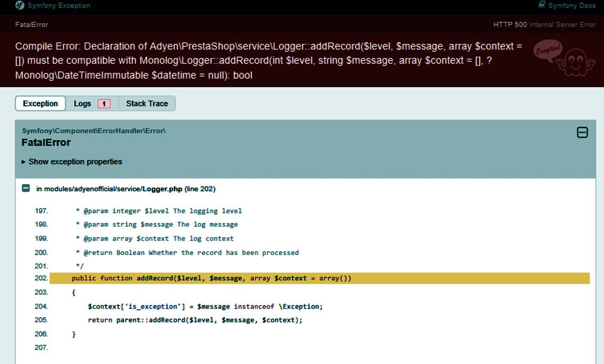Click code line 205 return parent::addRecord
604x364 pixels.
pos(195,320)
